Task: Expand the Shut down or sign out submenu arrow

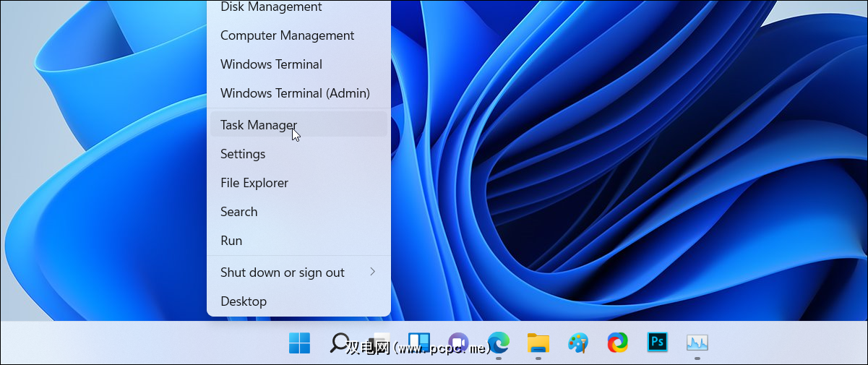Action: click(372, 272)
